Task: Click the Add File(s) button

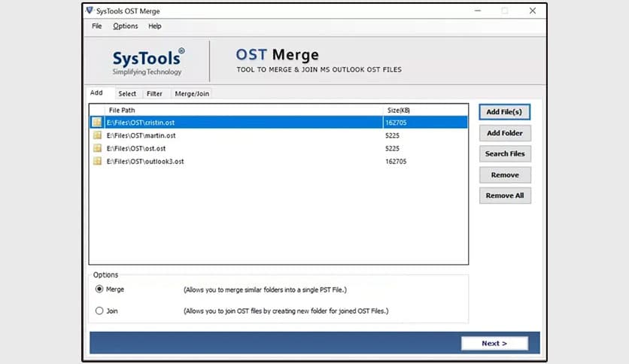Action: tap(504, 112)
